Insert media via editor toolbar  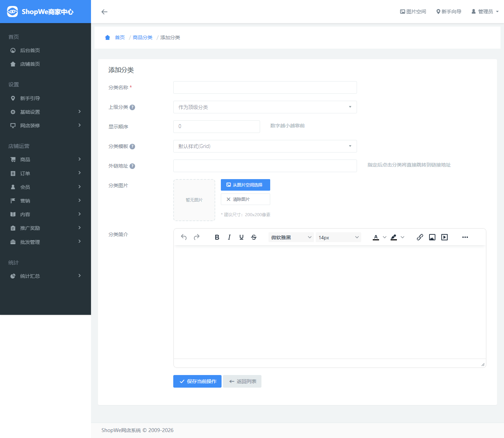coord(444,237)
